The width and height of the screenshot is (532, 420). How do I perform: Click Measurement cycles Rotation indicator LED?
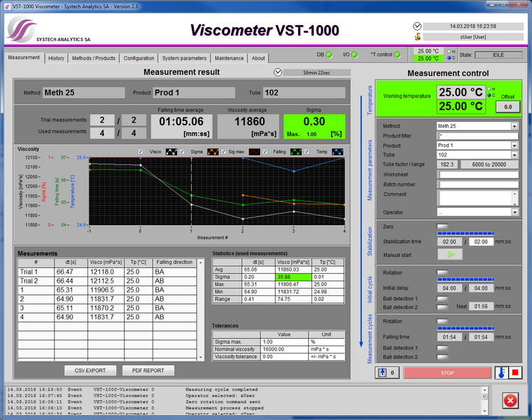click(442, 321)
